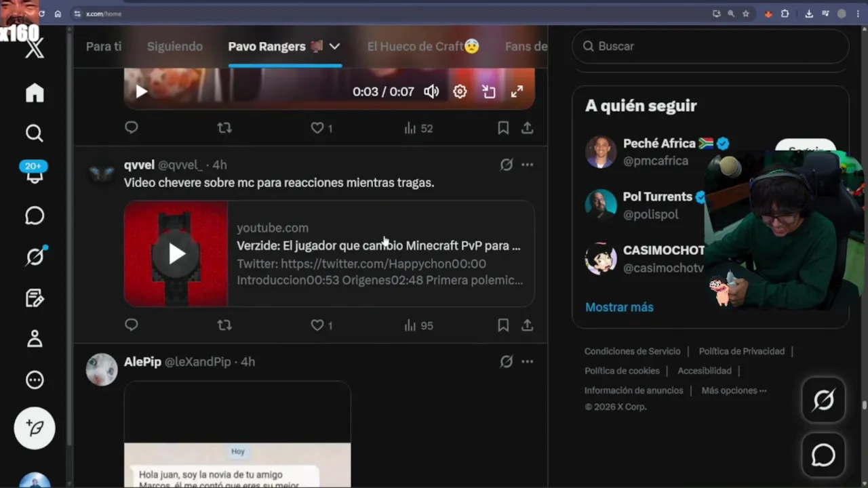Reload the browser page
Screen dimensions: 868x488
(42, 14)
